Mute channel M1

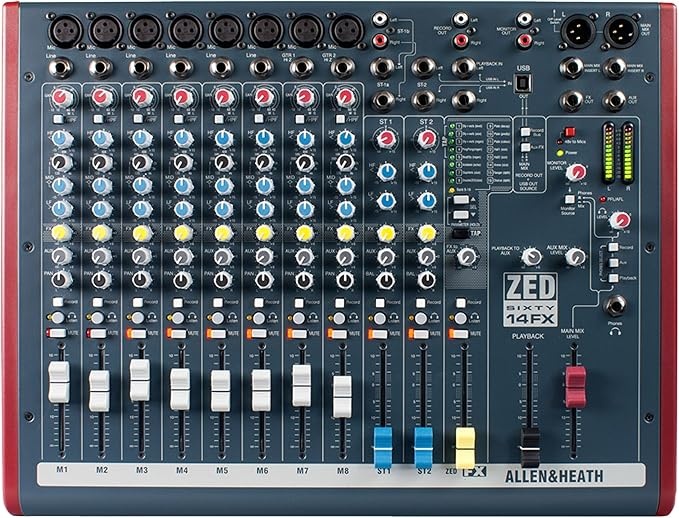pos(56,333)
